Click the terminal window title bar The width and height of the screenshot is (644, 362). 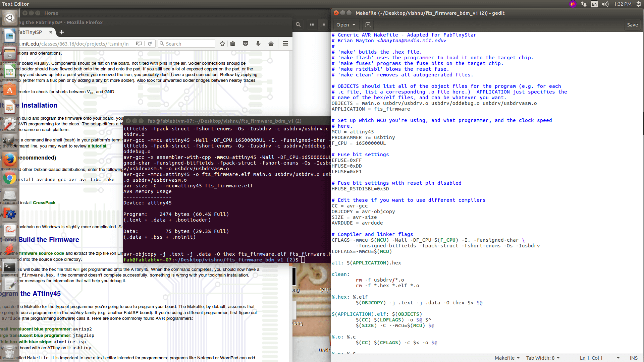tap(227, 121)
